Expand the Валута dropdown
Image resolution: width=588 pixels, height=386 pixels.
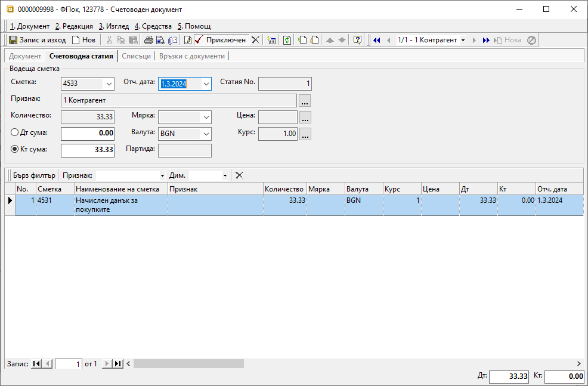(x=206, y=134)
